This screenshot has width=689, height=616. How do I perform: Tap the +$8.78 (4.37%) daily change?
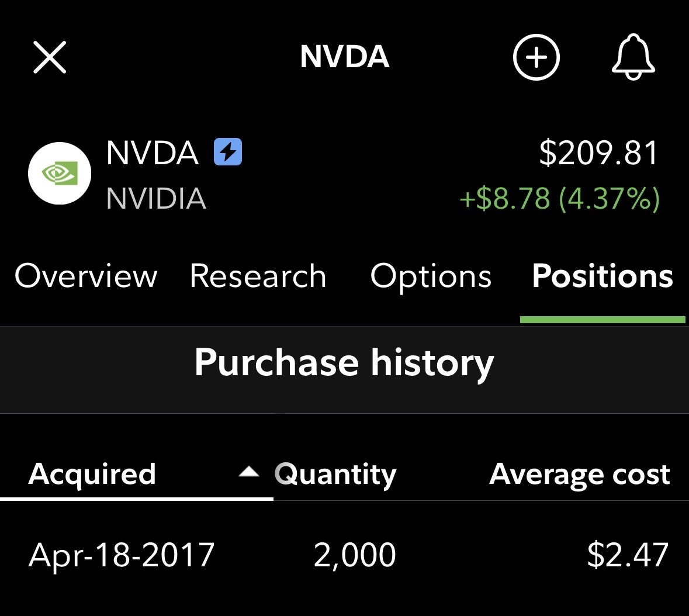pos(559,198)
